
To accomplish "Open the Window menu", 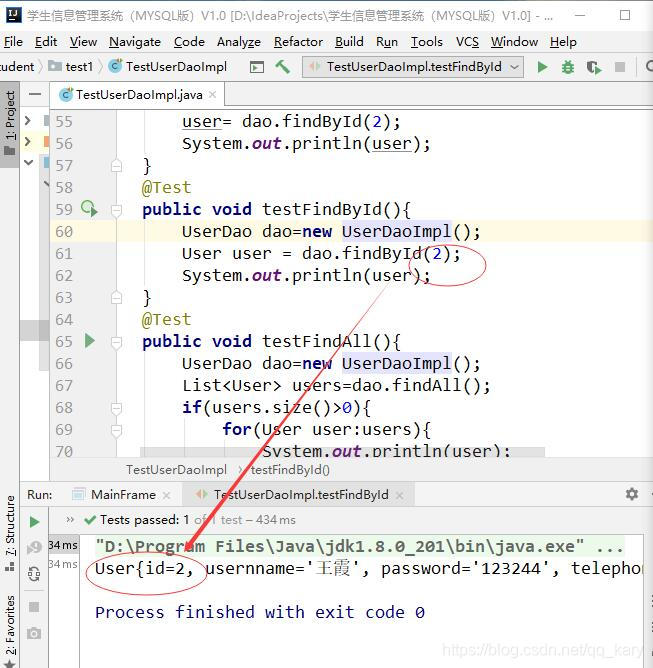I will 514,42.
